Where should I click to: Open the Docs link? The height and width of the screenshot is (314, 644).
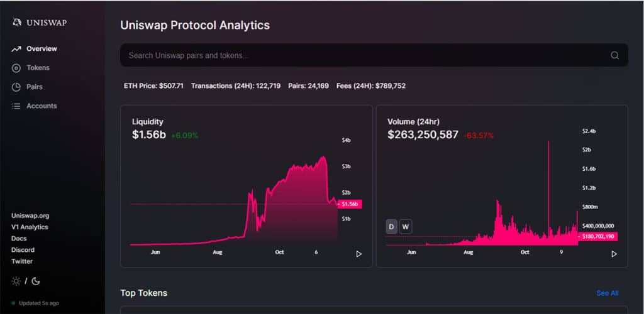click(x=19, y=239)
